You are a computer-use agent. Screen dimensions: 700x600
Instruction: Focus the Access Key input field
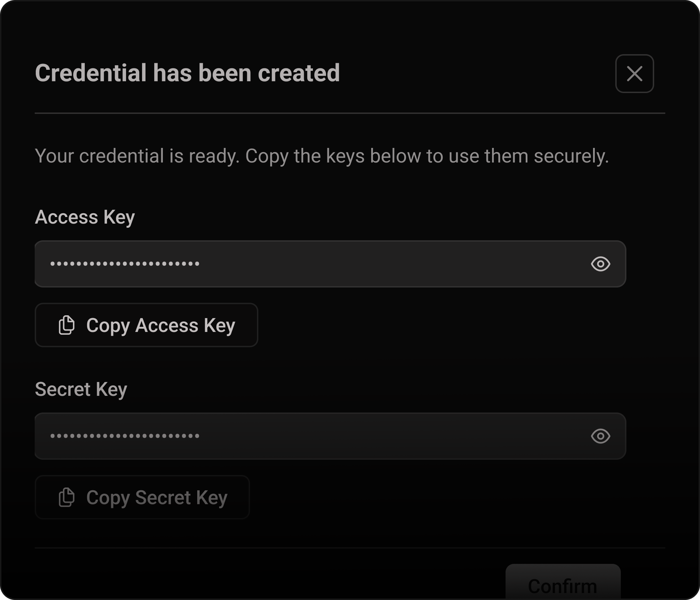click(347, 264)
